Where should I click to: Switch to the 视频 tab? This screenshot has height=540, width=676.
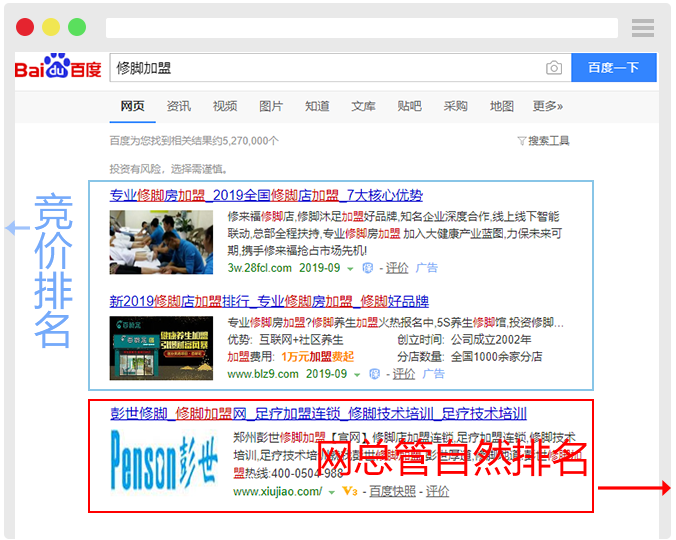pyautogui.click(x=225, y=106)
